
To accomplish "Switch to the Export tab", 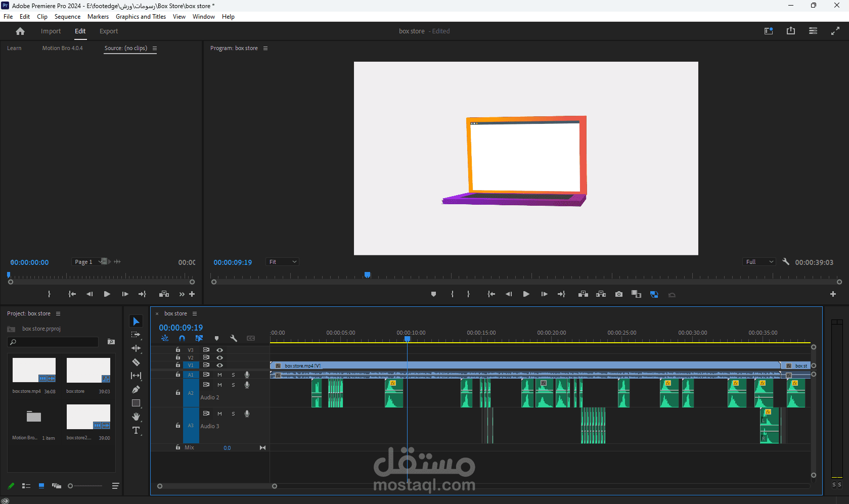I will tap(109, 31).
